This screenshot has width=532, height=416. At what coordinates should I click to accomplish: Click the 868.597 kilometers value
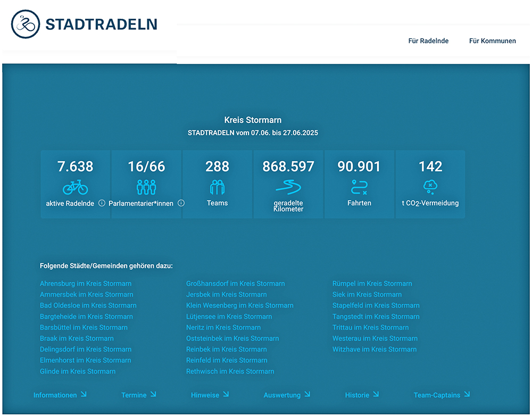tap(288, 167)
